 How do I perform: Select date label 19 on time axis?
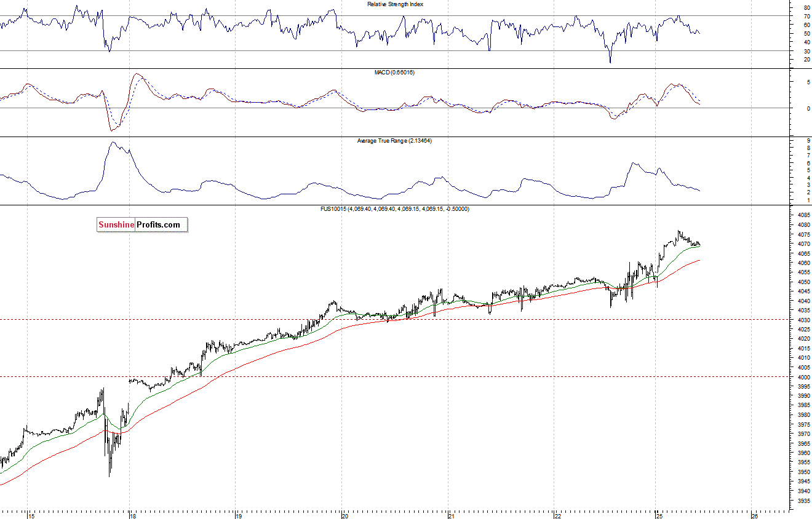[x=239, y=515]
